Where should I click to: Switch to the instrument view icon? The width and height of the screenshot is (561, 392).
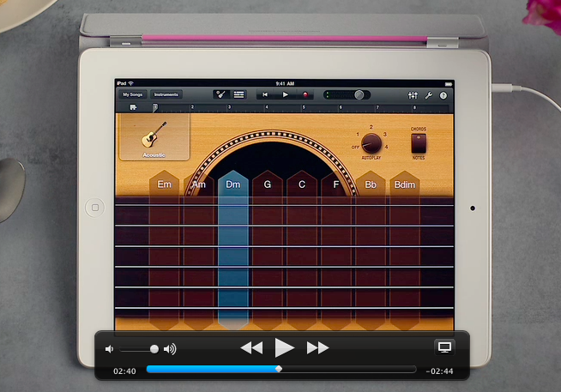coord(220,94)
